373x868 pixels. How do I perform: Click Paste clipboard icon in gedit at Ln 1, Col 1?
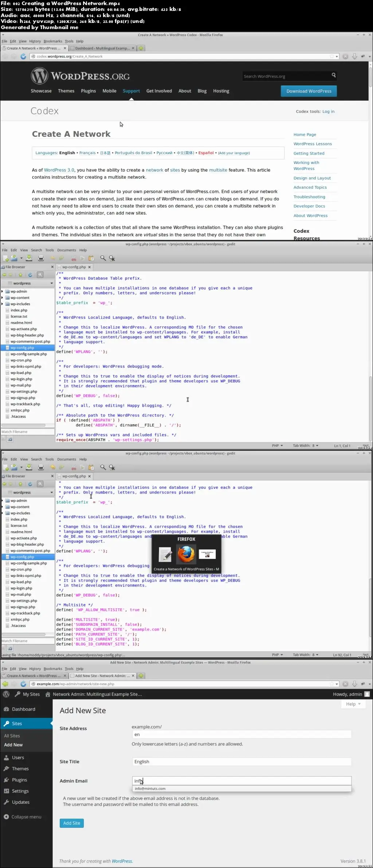tap(91, 258)
